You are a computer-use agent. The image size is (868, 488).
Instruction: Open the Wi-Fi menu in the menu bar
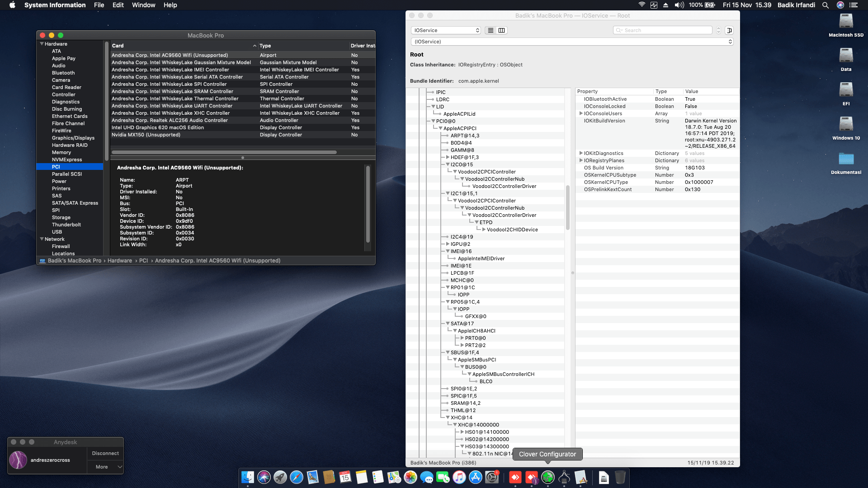tap(642, 5)
